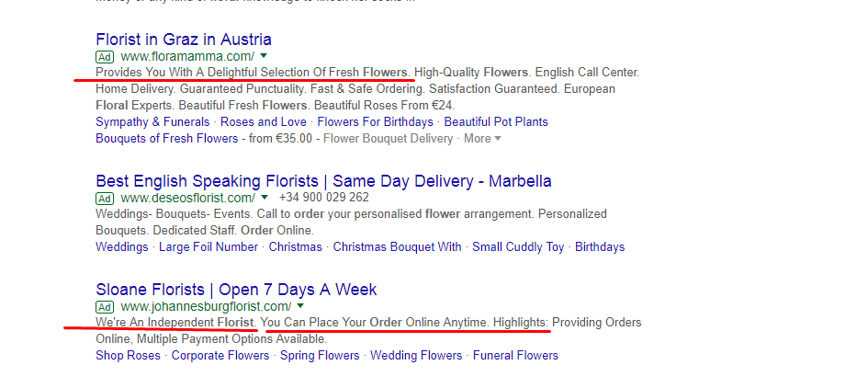Click the text 'We're An Independent Florist.'
This screenshot has width=868, height=388.
coord(176,323)
